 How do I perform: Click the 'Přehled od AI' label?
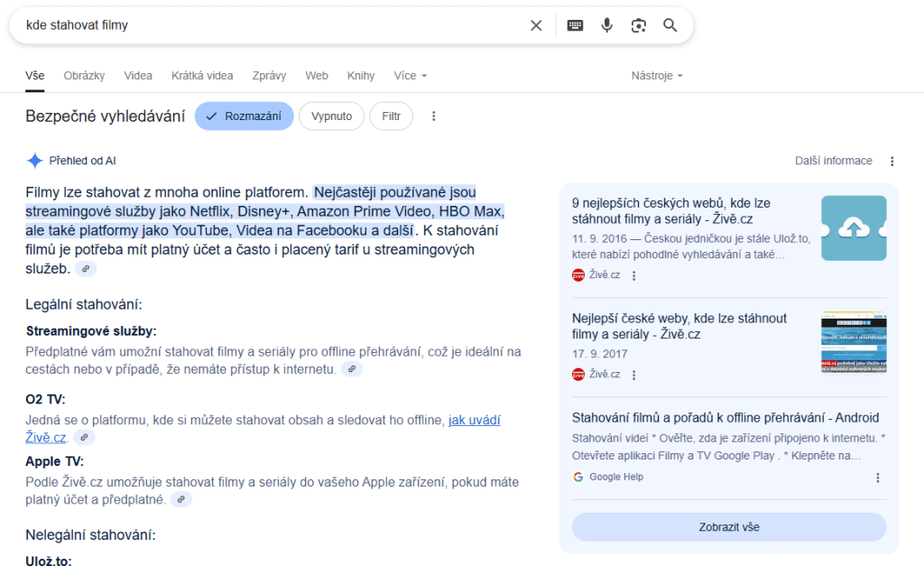point(82,161)
